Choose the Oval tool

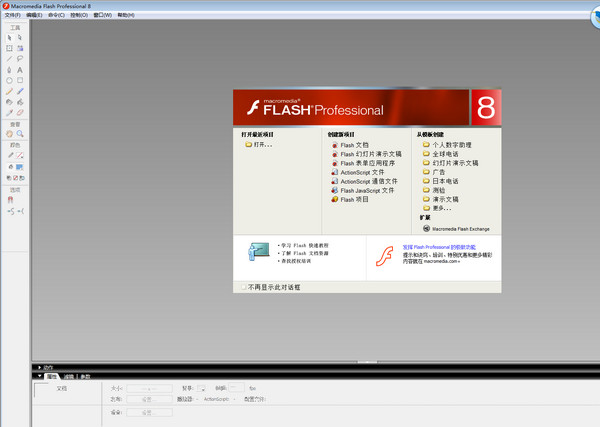9,81
